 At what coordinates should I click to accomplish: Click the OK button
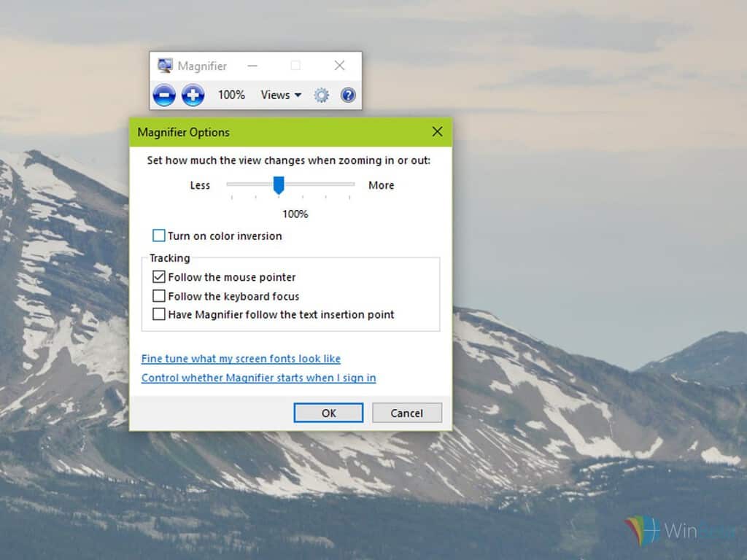pos(328,413)
